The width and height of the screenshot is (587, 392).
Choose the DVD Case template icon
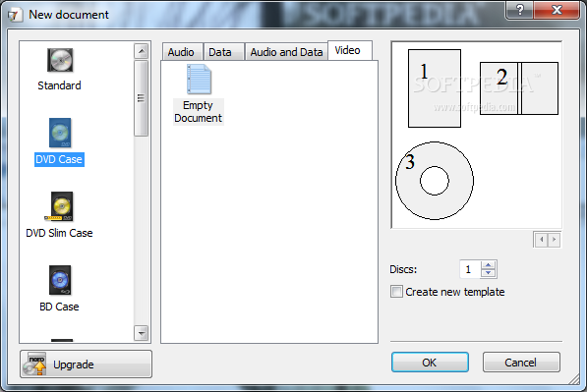click(x=60, y=133)
